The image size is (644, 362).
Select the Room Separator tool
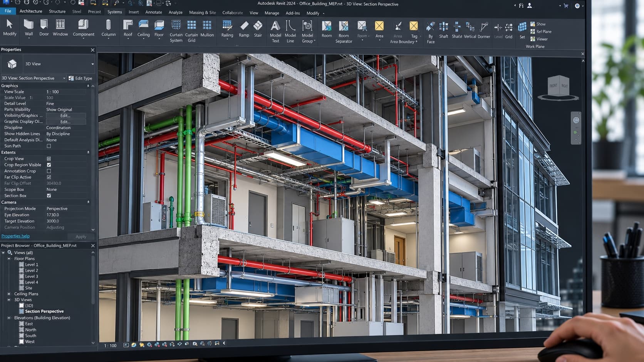[344, 32]
